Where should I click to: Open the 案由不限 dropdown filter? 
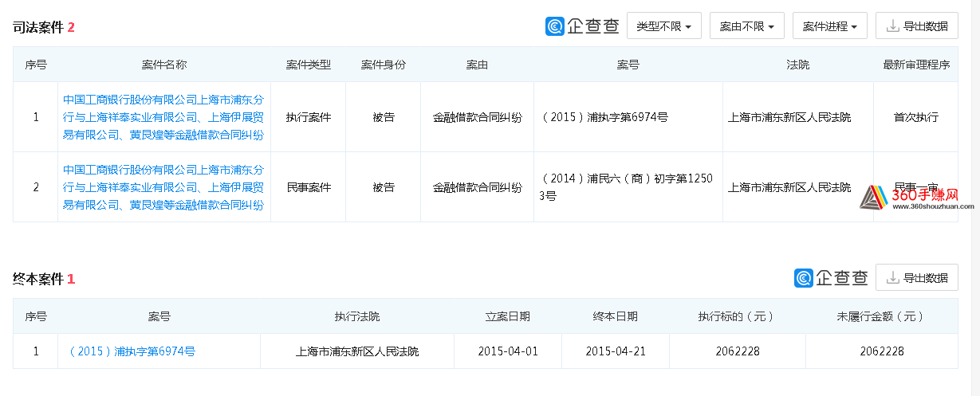click(747, 26)
